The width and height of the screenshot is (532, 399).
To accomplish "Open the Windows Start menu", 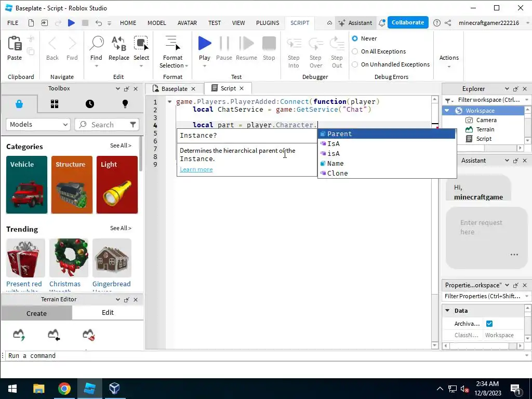I will point(12,389).
